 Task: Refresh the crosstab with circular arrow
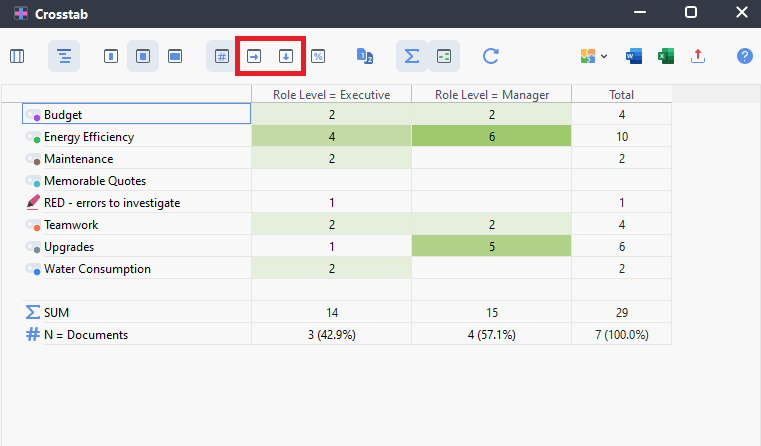pos(491,56)
